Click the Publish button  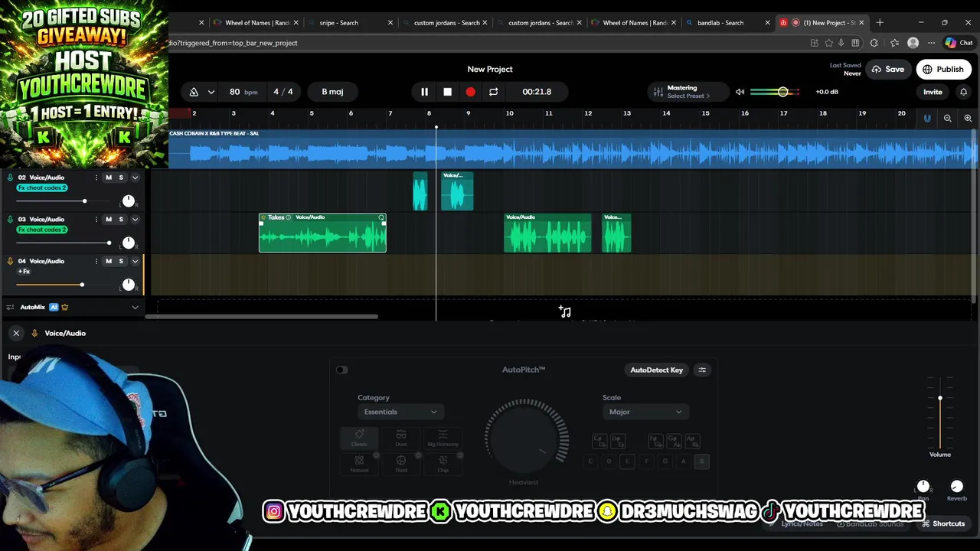[943, 69]
